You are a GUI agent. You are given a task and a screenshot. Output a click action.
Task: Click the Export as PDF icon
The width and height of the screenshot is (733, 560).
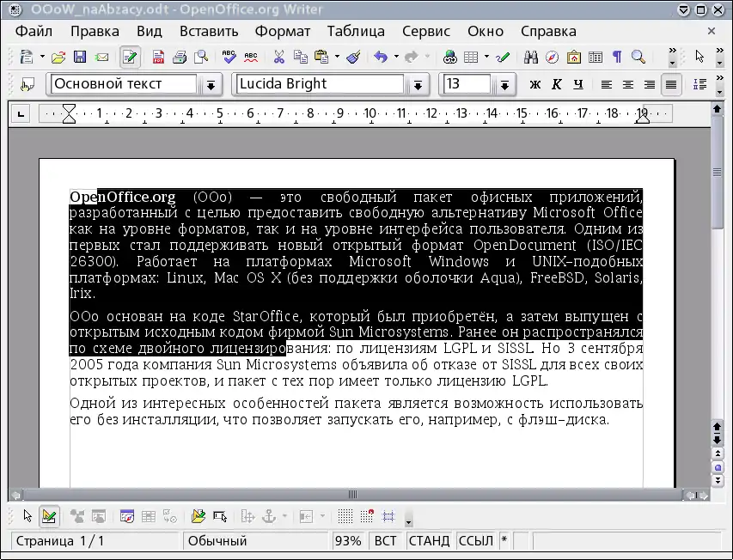pos(158,58)
